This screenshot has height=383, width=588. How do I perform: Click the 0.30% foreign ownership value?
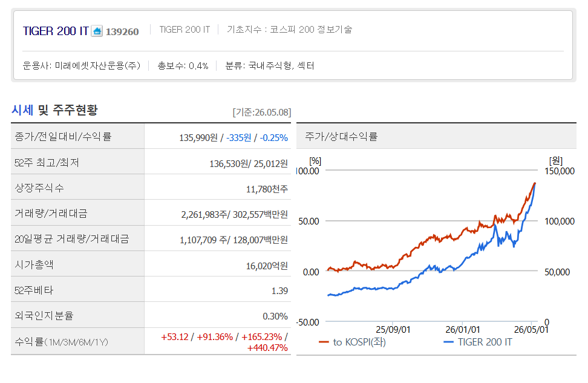click(x=275, y=316)
